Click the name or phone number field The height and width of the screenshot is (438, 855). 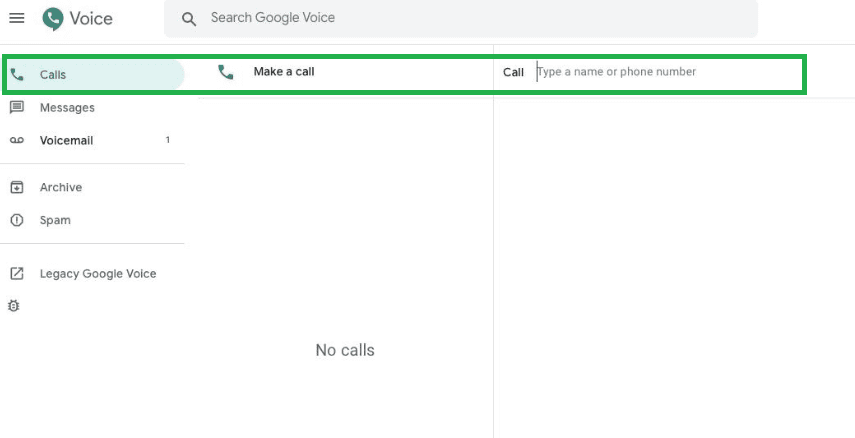point(660,72)
